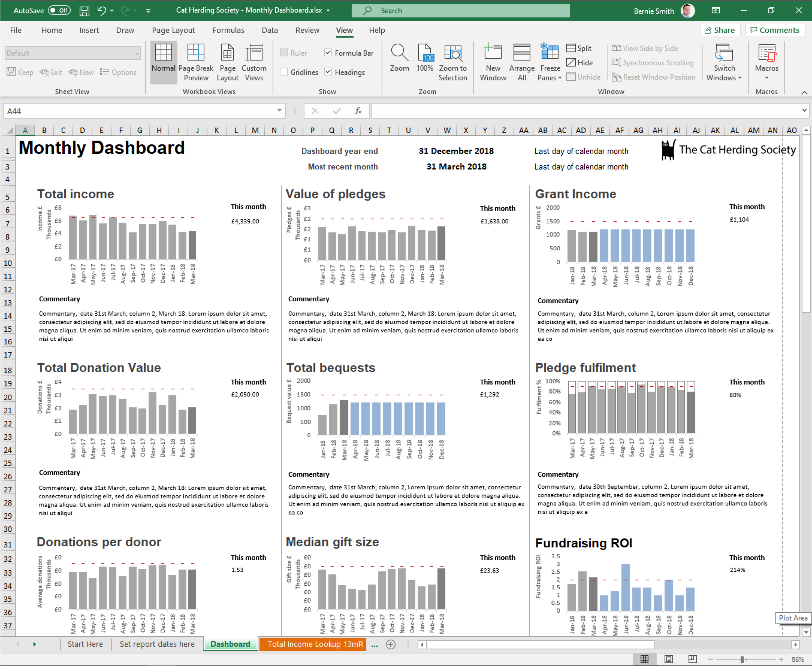812x666 pixels.
Task: Click the vertical scrollbar thumb
Action: pos(806,224)
